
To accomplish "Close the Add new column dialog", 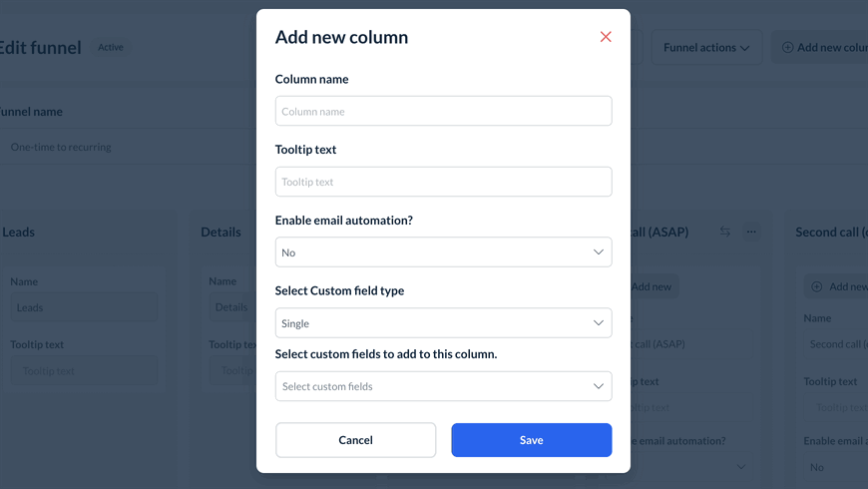I will [606, 37].
